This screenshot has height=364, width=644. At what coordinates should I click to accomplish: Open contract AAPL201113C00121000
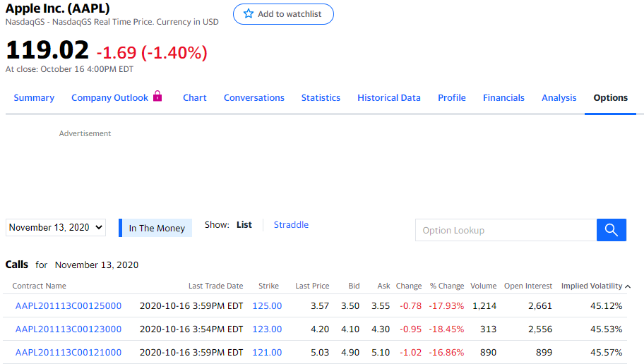point(68,353)
